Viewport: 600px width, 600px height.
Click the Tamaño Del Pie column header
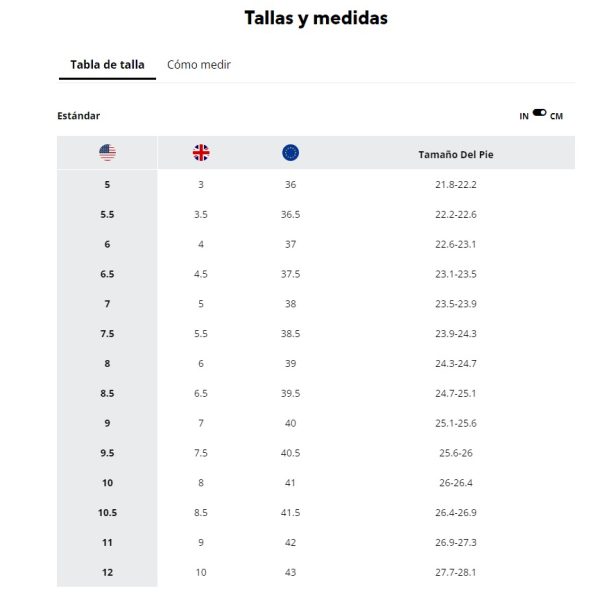(x=456, y=155)
